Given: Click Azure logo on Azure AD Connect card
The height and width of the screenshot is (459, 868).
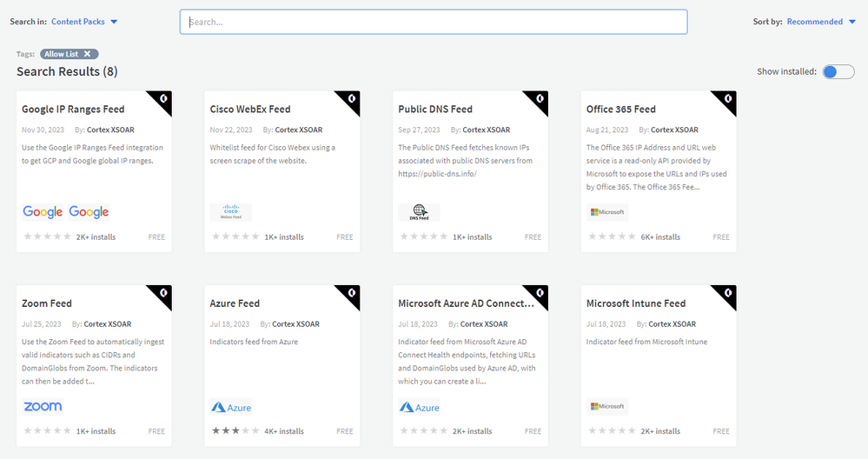Looking at the screenshot, I should (420, 407).
